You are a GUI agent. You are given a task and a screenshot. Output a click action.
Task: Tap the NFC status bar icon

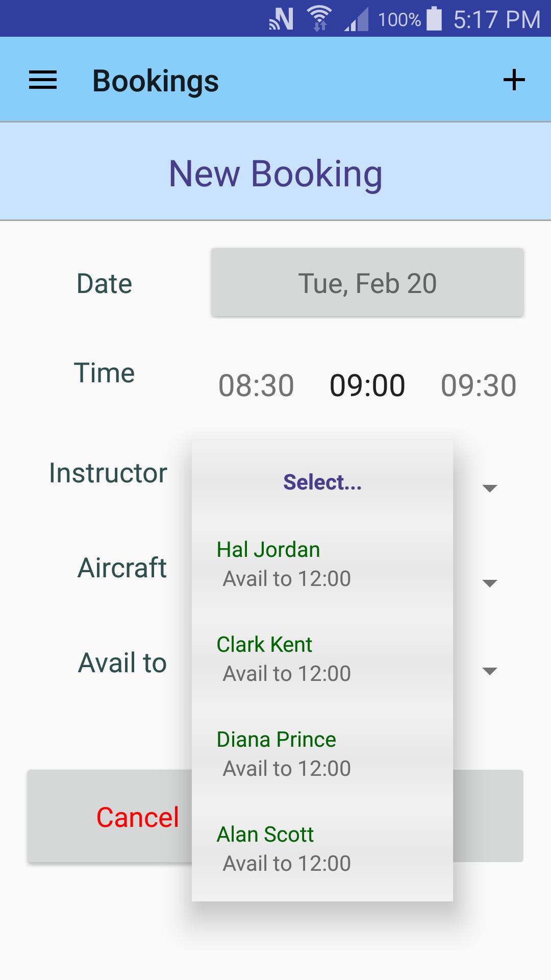point(281,19)
